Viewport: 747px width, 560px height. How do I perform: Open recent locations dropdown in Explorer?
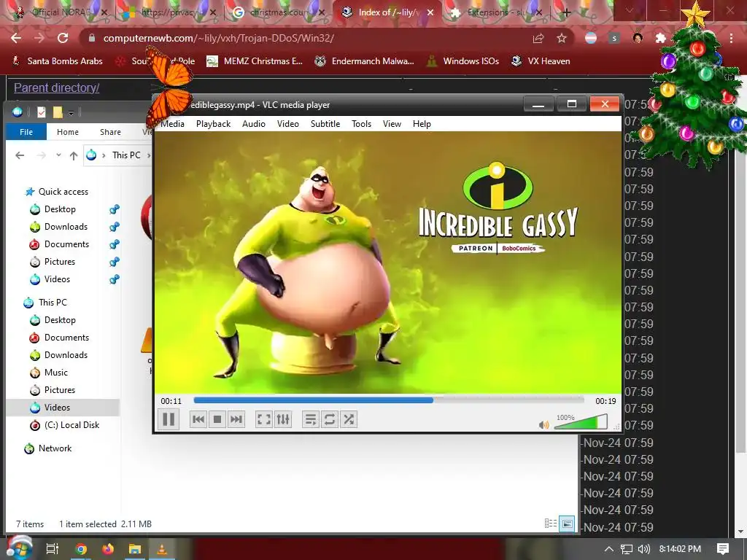click(58, 155)
